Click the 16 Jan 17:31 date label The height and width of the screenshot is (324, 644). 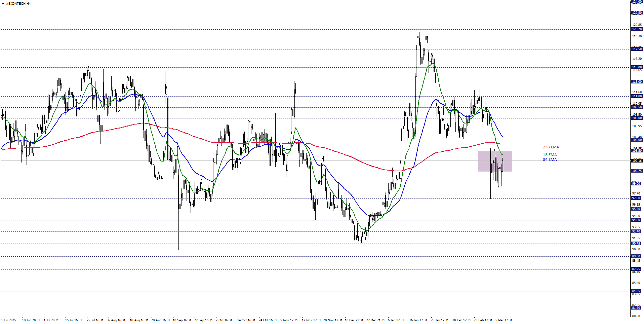[418, 320]
